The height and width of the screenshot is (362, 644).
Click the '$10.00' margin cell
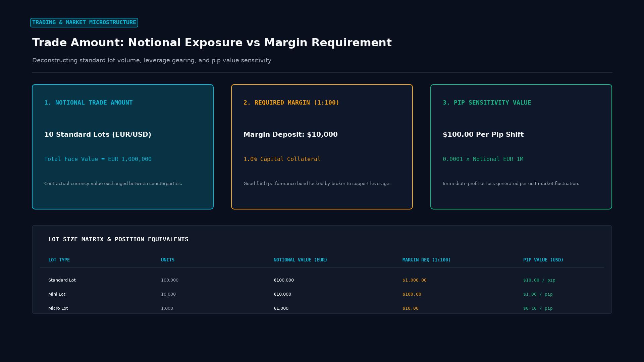point(411,308)
